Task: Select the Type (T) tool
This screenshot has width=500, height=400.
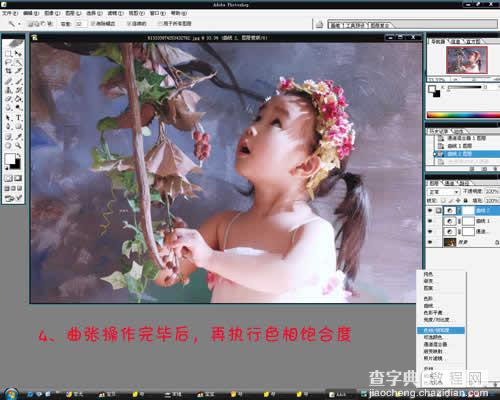Action: tap(18, 118)
